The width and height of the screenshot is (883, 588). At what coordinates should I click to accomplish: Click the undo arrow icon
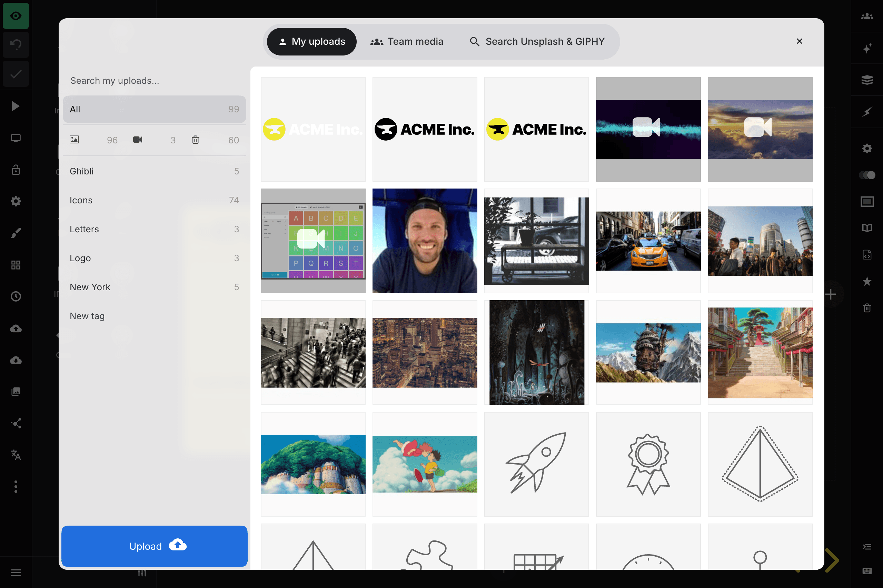[x=16, y=44]
